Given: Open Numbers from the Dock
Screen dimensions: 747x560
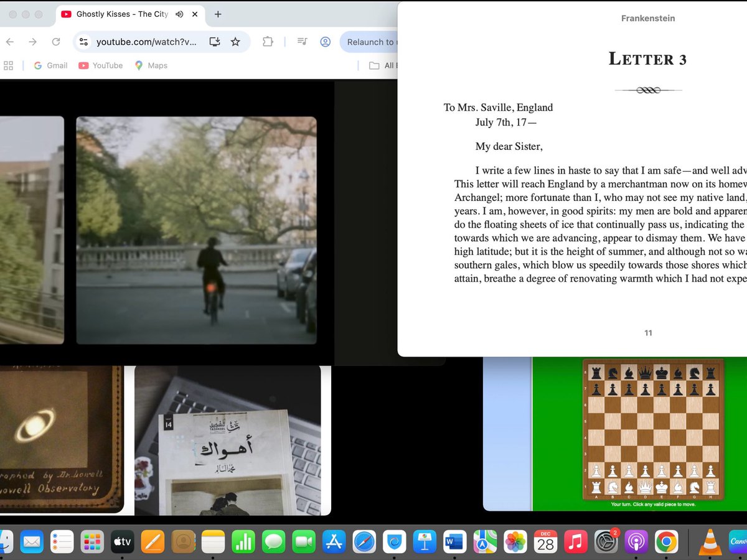Looking at the screenshot, I should pos(243,542).
